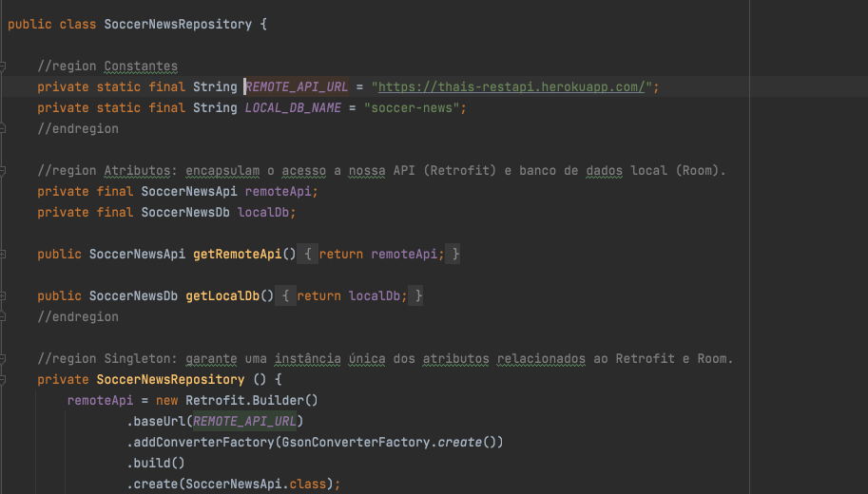
Task: Click REMOTE_API_URL inside the baseUrl call
Action: click(x=244, y=422)
